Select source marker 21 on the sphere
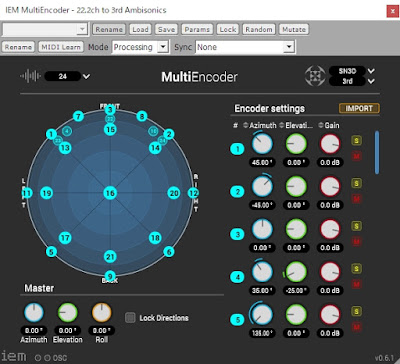 (110, 257)
